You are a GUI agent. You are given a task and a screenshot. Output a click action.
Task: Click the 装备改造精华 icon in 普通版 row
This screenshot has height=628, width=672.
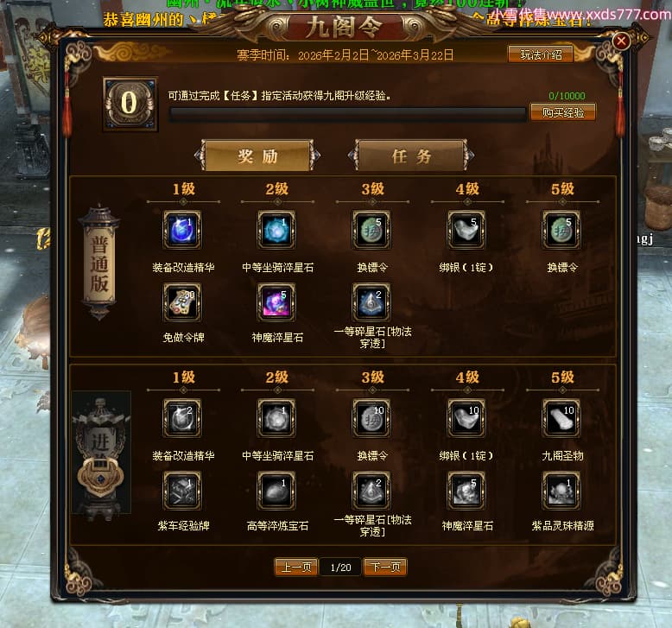182,230
